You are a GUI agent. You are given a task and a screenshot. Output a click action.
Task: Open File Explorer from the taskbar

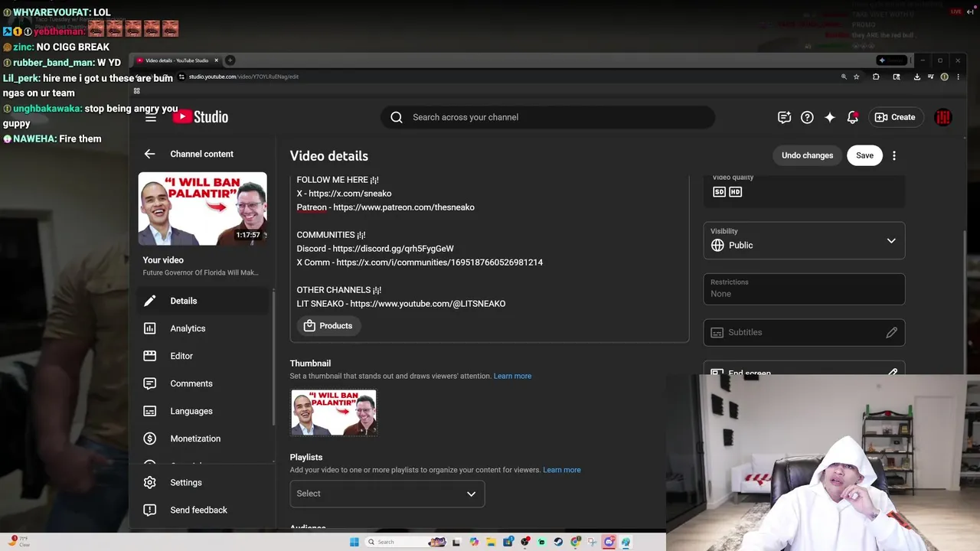[x=490, y=542]
